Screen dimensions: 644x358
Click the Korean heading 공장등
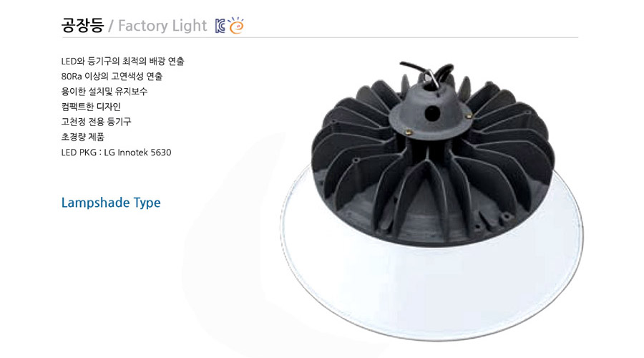(82, 26)
